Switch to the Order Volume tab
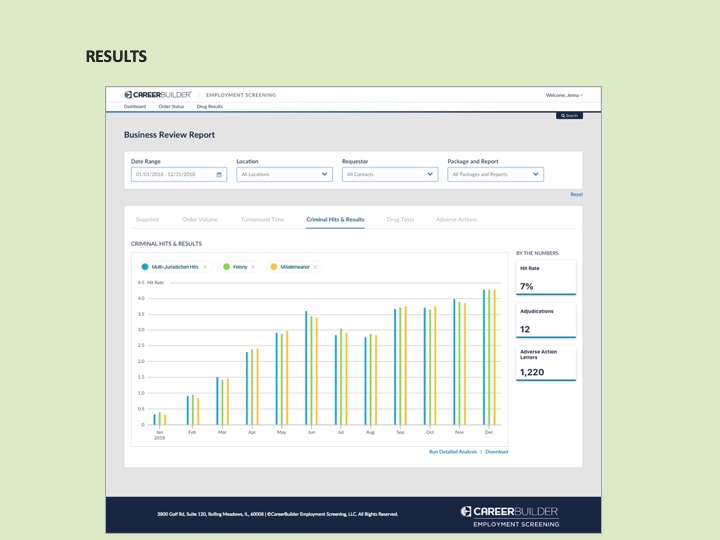The height and width of the screenshot is (540, 720). (200, 219)
